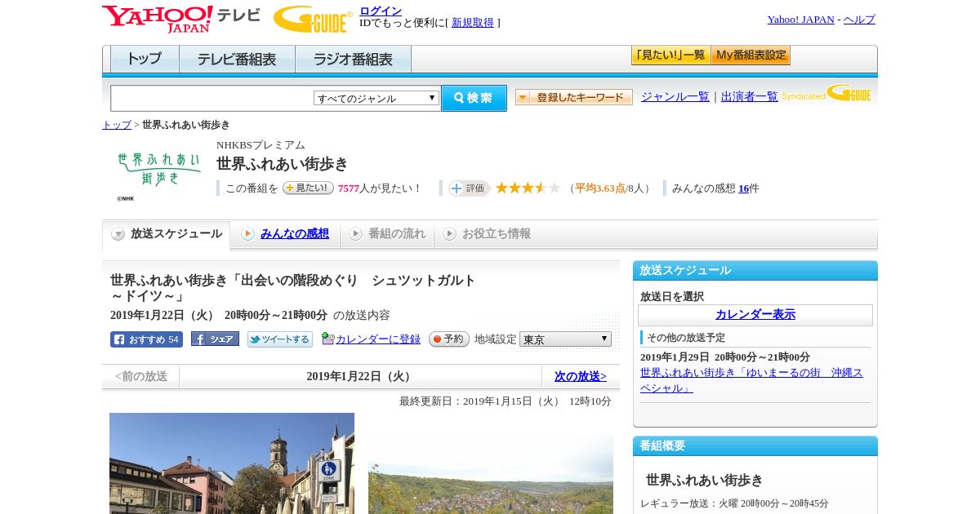980x514 pixels.
Task: Open the 16 reviews count link
Action: tap(743, 188)
